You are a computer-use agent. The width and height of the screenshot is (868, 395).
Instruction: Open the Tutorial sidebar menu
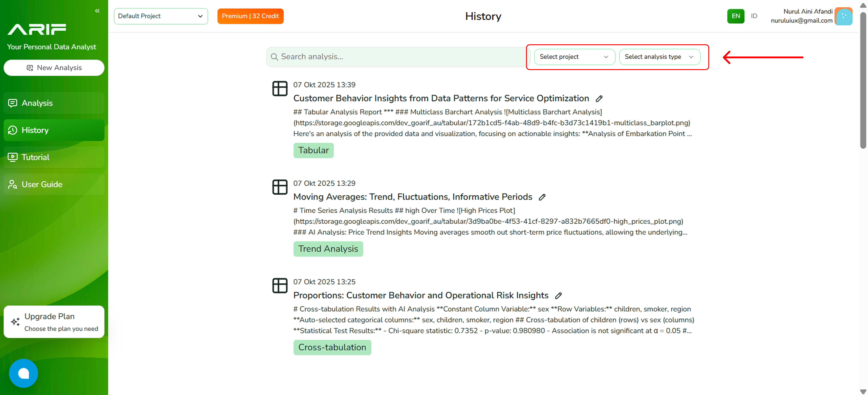[x=54, y=157]
